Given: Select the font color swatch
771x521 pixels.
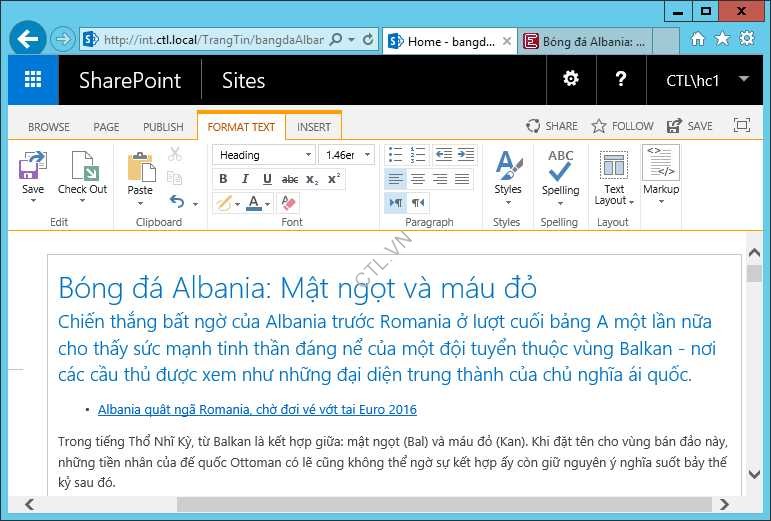Looking at the screenshot, I should 253,203.
